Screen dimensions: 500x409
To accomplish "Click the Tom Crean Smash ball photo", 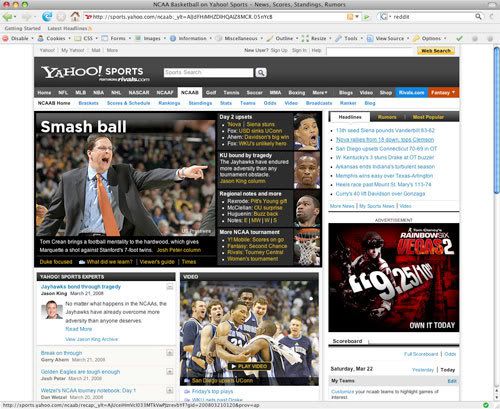I will click(126, 174).
